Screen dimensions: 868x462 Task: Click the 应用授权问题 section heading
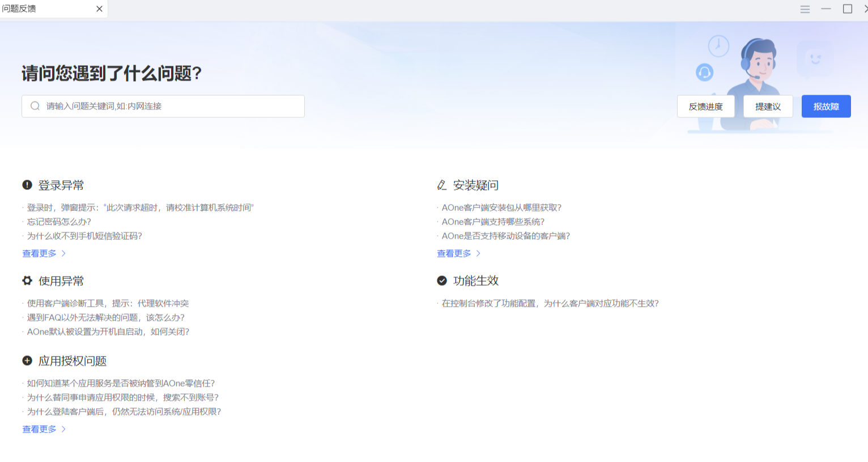[x=73, y=361]
